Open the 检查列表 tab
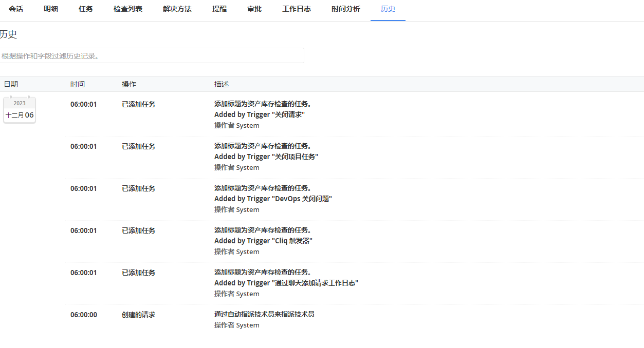Image resolution: width=644 pixels, height=348 pixels. pyautogui.click(x=128, y=9)
